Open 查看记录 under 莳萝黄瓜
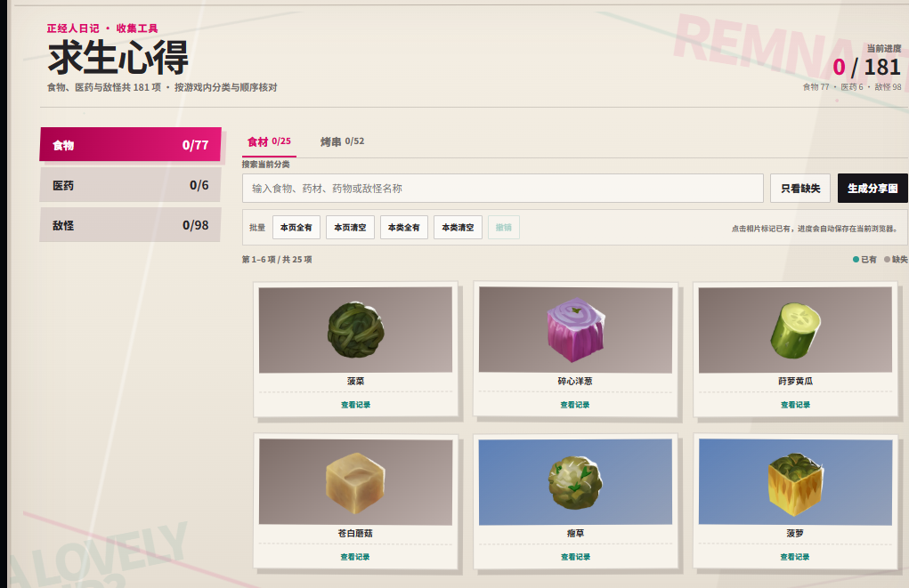Screen dimensions: 909x588 (795, 405)
